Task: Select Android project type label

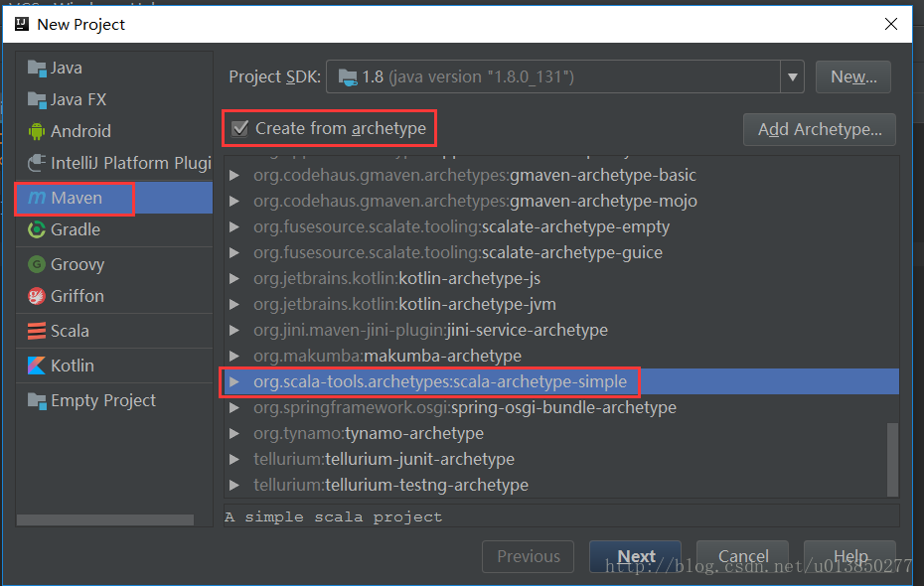Action: [x=80, y=131]
